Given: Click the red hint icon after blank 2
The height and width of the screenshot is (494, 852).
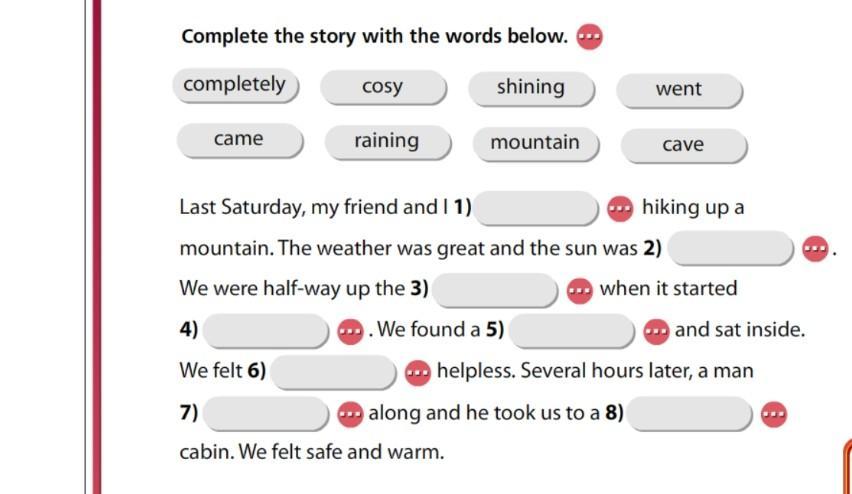Looking at the screenshot, I should (816, 249).
